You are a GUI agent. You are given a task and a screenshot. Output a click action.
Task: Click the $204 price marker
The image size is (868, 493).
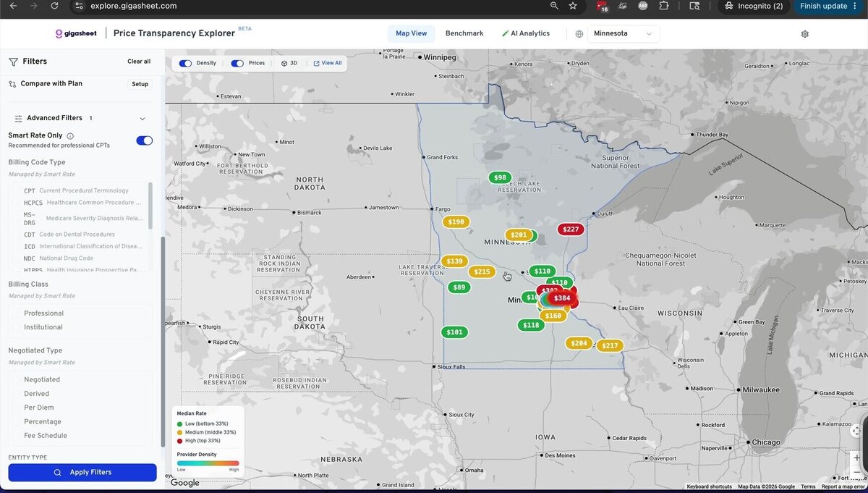point(579,343)
